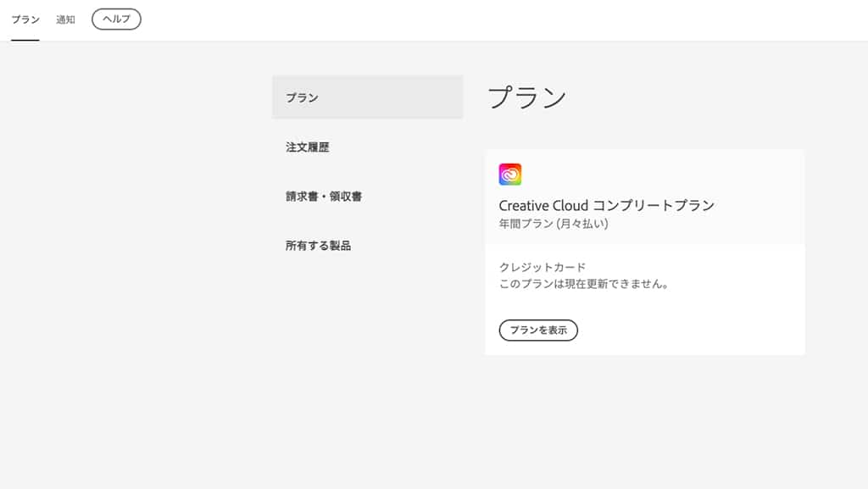Switch to the 通知 tab
The width and height of the screenshot is (868, 489).
(65, 19)
